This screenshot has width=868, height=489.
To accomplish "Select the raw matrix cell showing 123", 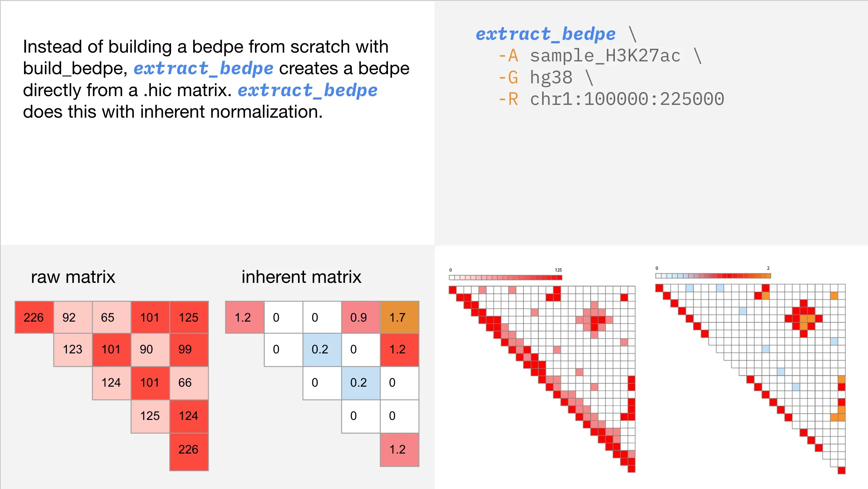I will 73,349.
